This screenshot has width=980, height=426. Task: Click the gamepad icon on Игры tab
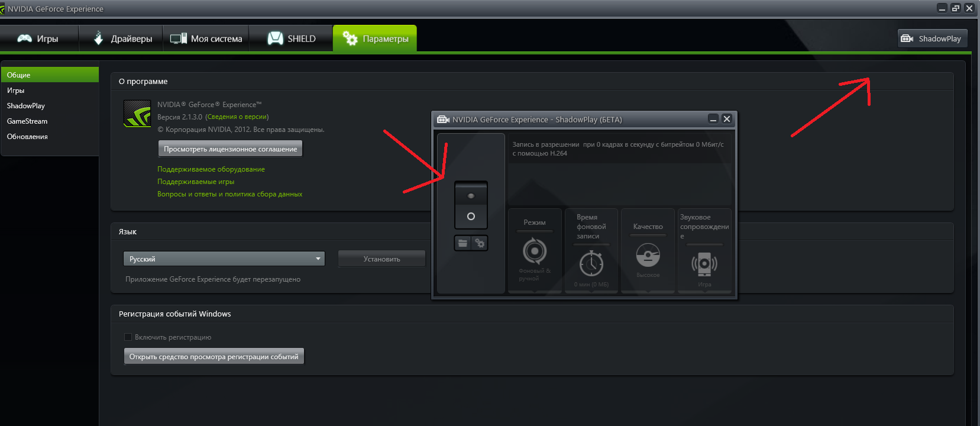pyautogui.click(x=24, y=38)
